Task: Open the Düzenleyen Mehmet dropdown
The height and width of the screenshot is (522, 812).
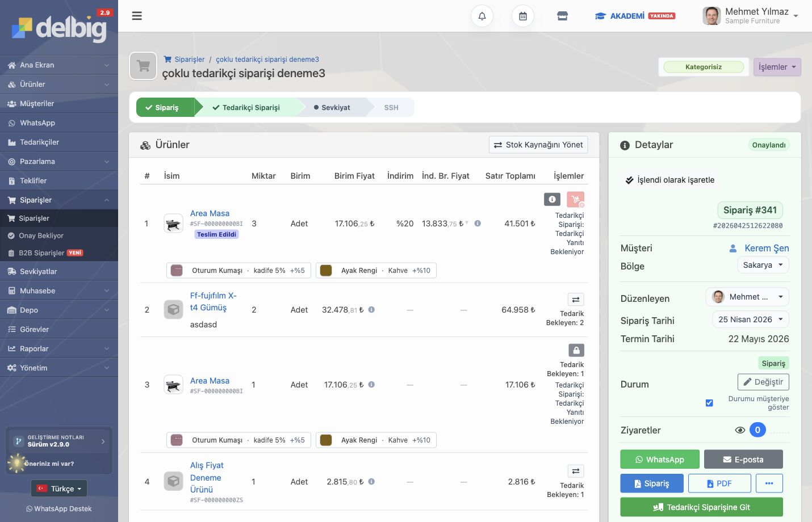Action: click(747, 297)
